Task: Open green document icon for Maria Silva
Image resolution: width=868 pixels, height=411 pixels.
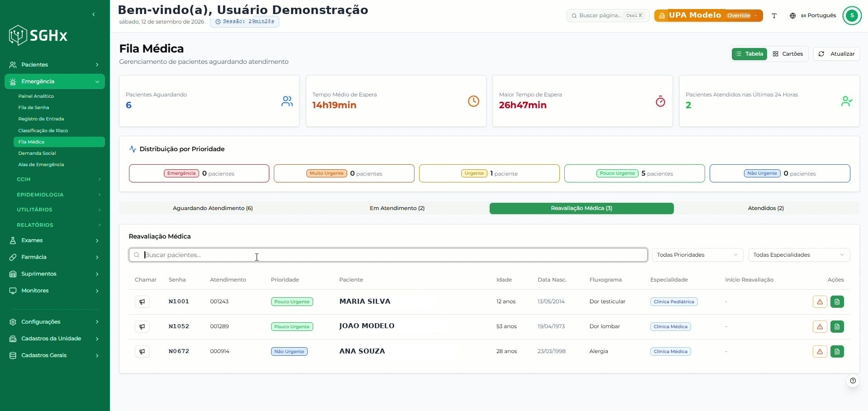Action: (837, 301)
